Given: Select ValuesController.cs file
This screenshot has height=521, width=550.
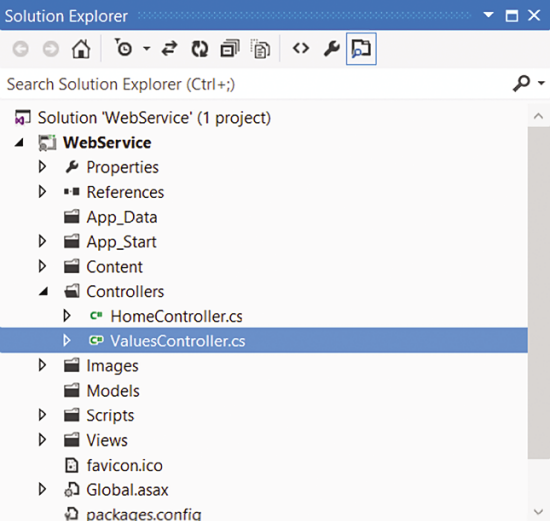Looking at the screenshot, I should tap(178, 341).
